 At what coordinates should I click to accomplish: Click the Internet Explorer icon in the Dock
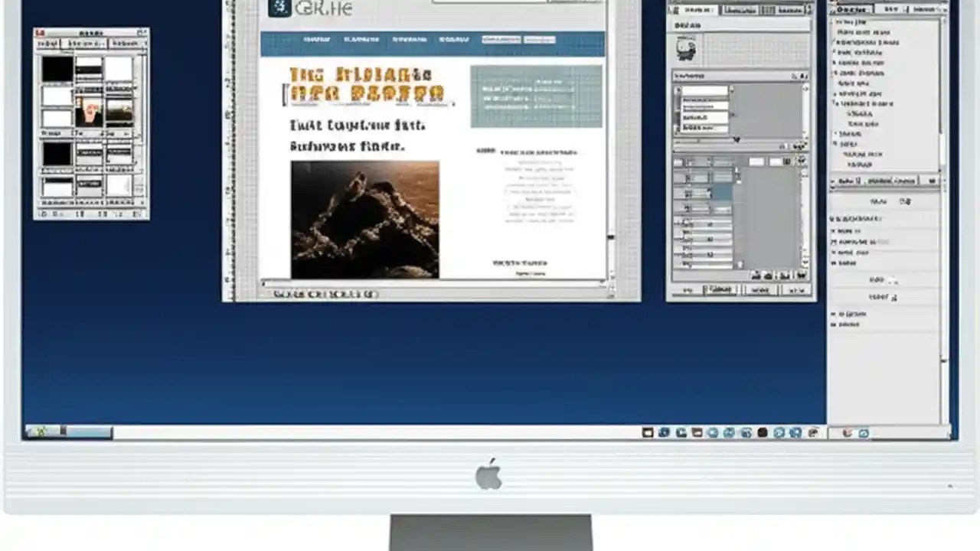tap(813, 432)
